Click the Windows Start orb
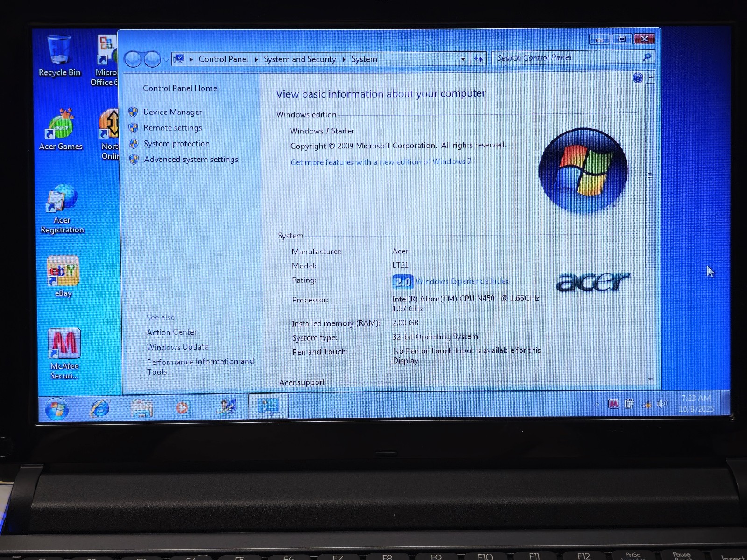This screenshot has height=560, width=747. coord(57,409)
